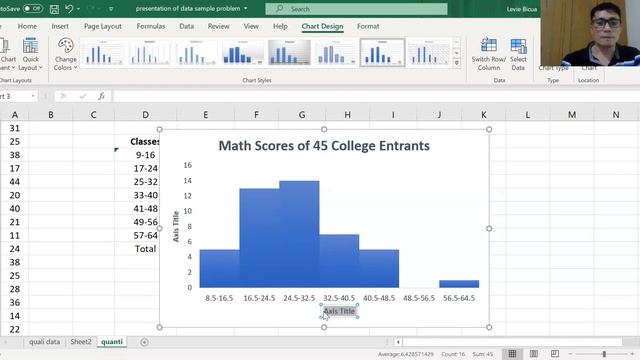The image size is (640, 360).
Task: Click the cell containing 41-48
Action: pyautogui.click(x=145, y=209)
